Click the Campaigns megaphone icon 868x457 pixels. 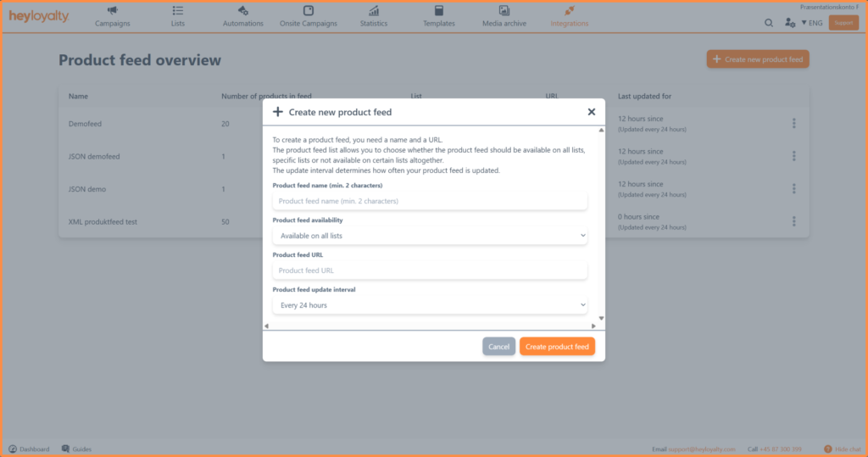(113, 11)
